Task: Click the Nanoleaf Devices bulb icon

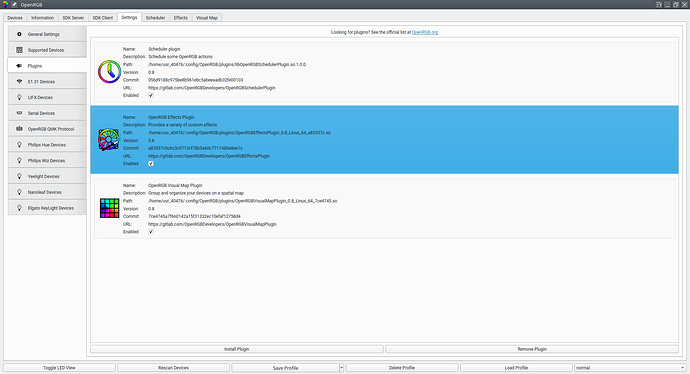Action: (x=19, y=192)
